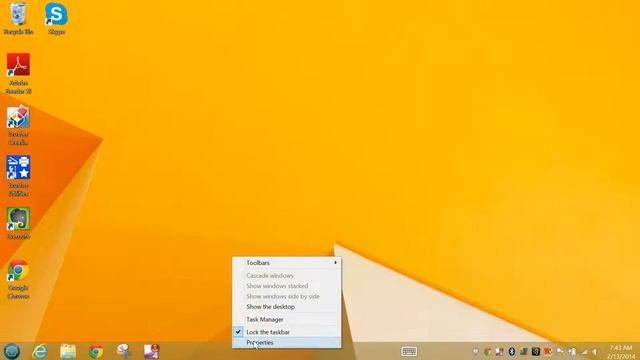This screenshot has height=360, width=640.
Task: Click the red tray icon next to Action Center flag
Action: (548, 351)
